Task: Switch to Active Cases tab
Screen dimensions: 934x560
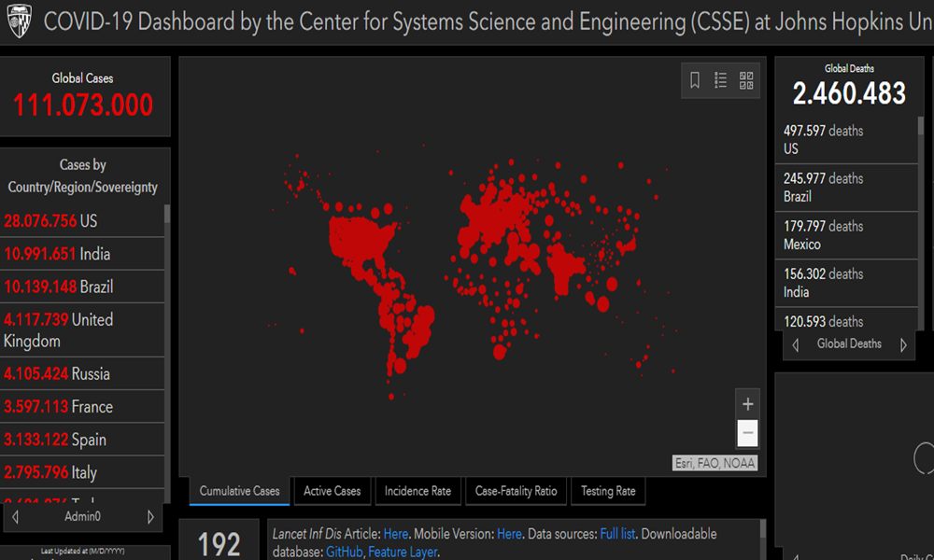Action: tap(332, 491)
